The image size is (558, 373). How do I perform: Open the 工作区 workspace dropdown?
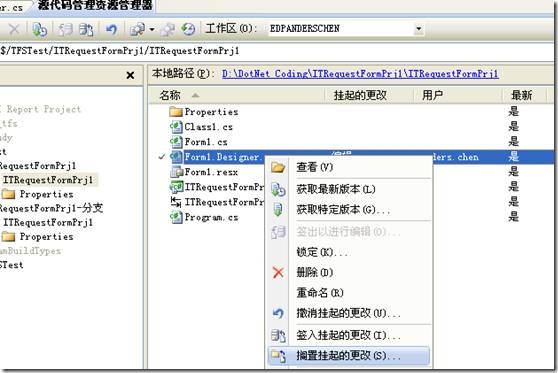[x=419, y=28]
